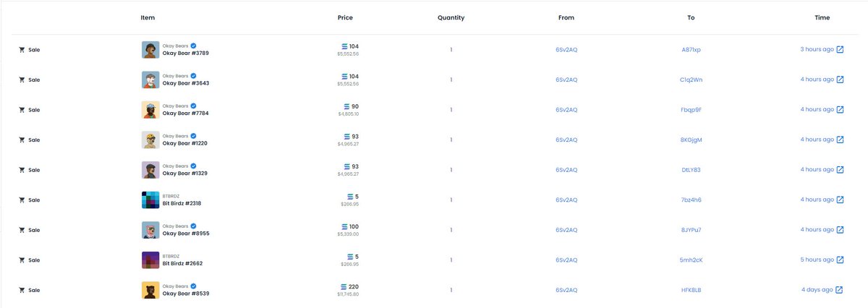Open buyer address Fbqp9F
The width and height of the screenshot is (868, 308).
pyautogui.click(x=692, y=110)
